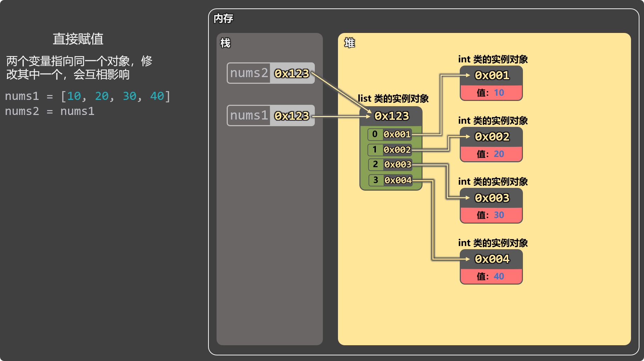644x361 pixels.
Task: Click the nums1 variable box in stack
Action: 271,116
